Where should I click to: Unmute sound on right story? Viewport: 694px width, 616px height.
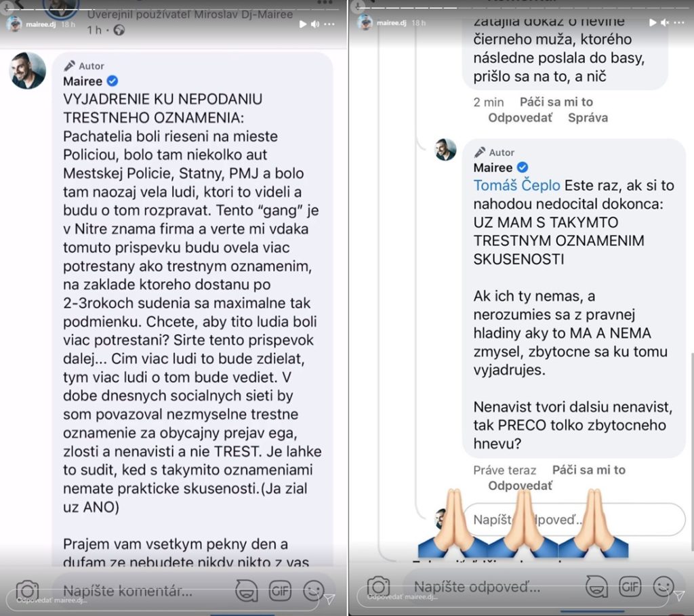pos(665,22)
